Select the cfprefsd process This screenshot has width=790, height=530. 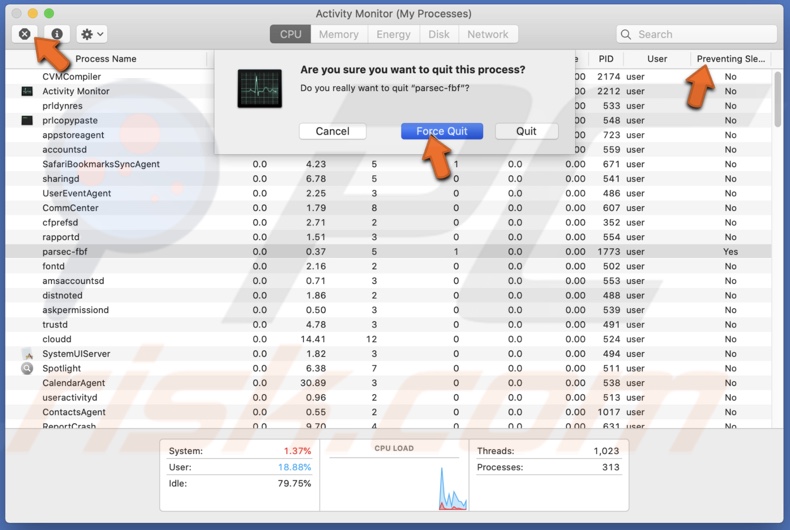click(60, 223)
